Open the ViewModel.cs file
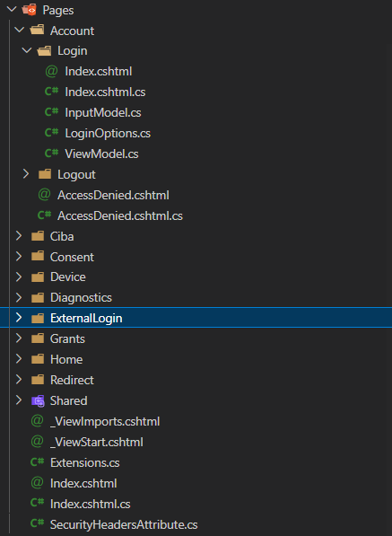 pos(101,154)
